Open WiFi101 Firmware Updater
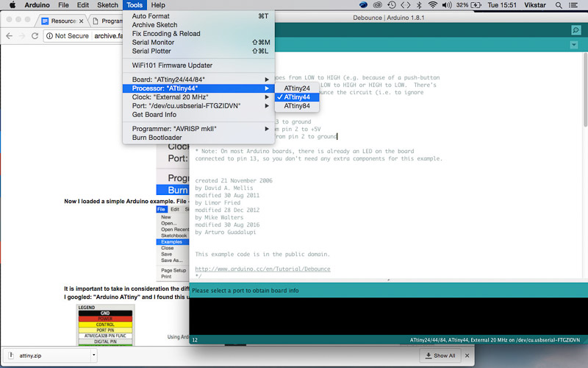The height and width of the screenshot is (368, 588). pyautogui.click(x=198, y=66)
